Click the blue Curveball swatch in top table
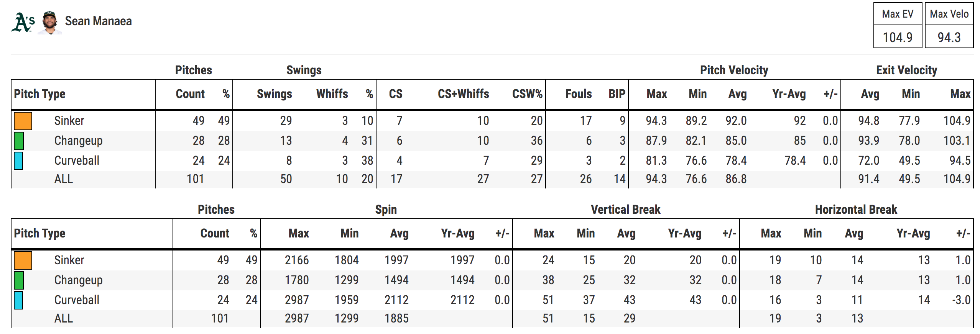The height and width of the screenshot is (334, 980). click(18, 160)
